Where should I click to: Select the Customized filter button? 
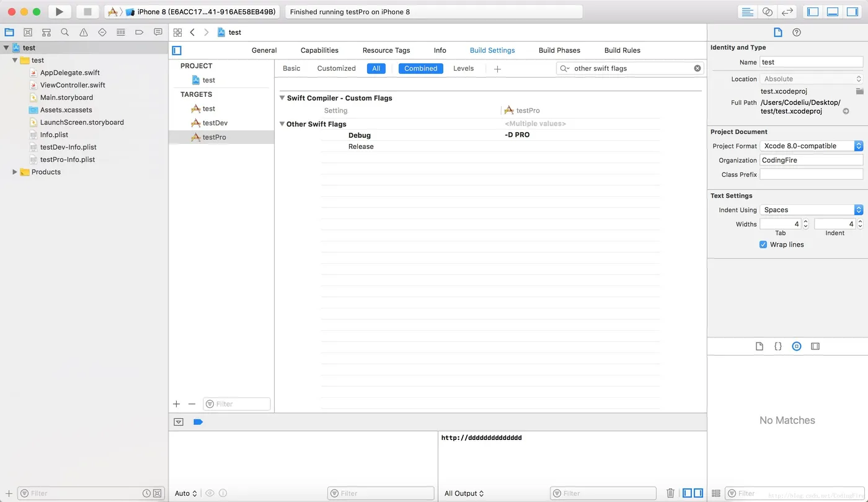coord(336,68)
